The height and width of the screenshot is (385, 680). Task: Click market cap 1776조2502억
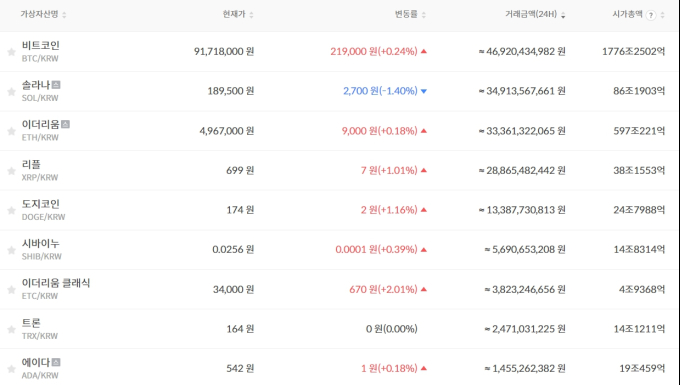(x=634, y=51)
